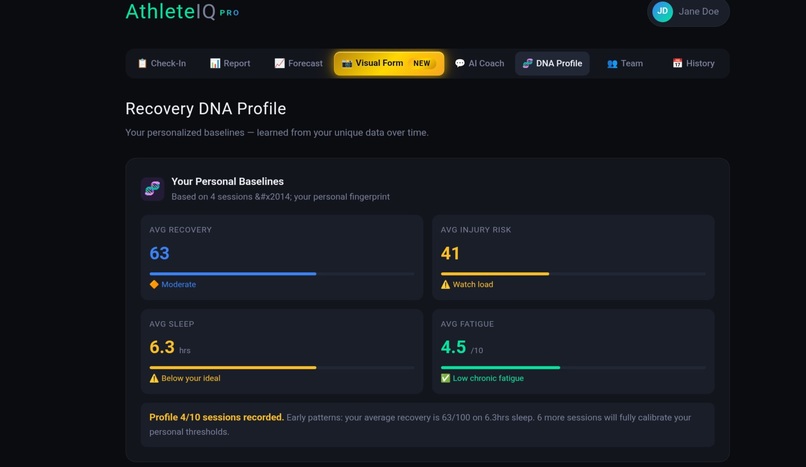Screen dimensions: 806x467
Task: Click the Check-In clipboard icon
Action: 142,63
